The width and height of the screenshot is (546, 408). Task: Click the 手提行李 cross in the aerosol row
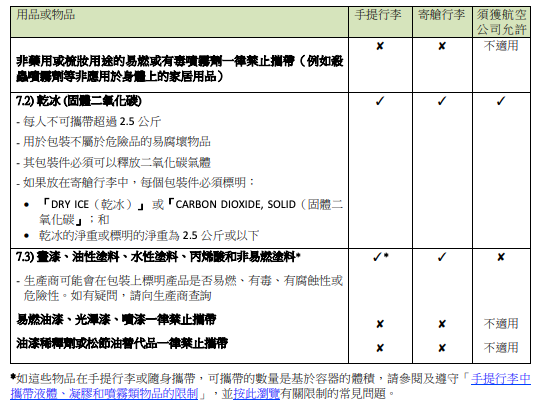click(380, 46)
